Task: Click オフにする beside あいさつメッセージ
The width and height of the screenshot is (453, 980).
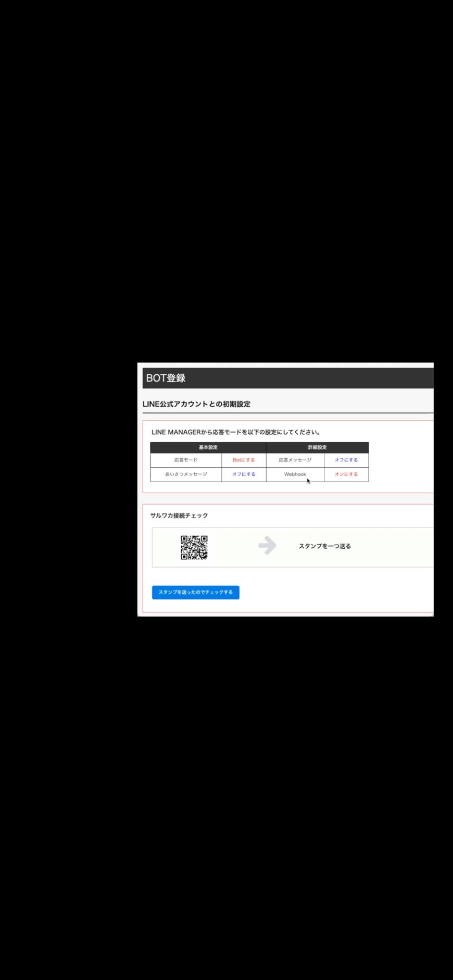Action: point(244,474)
